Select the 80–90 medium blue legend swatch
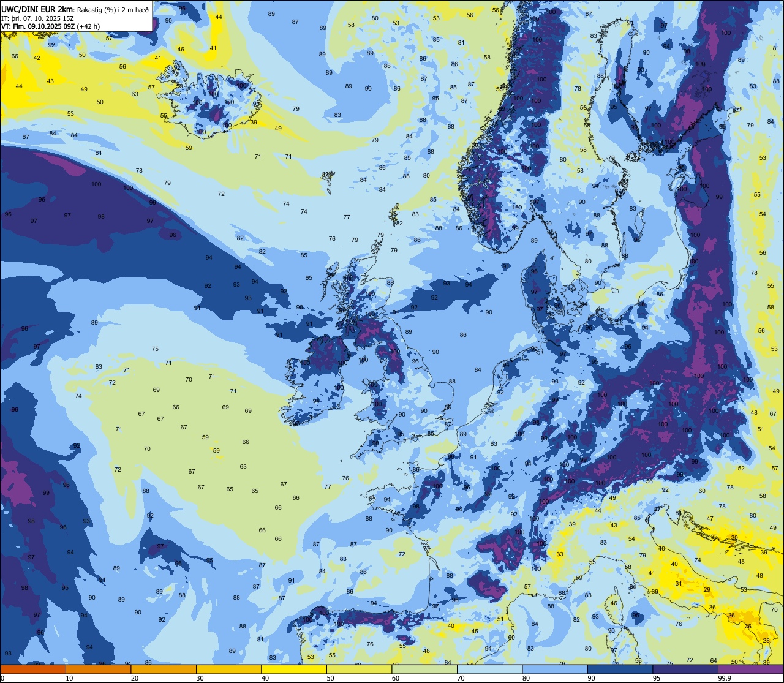 [x=554, y=670]
